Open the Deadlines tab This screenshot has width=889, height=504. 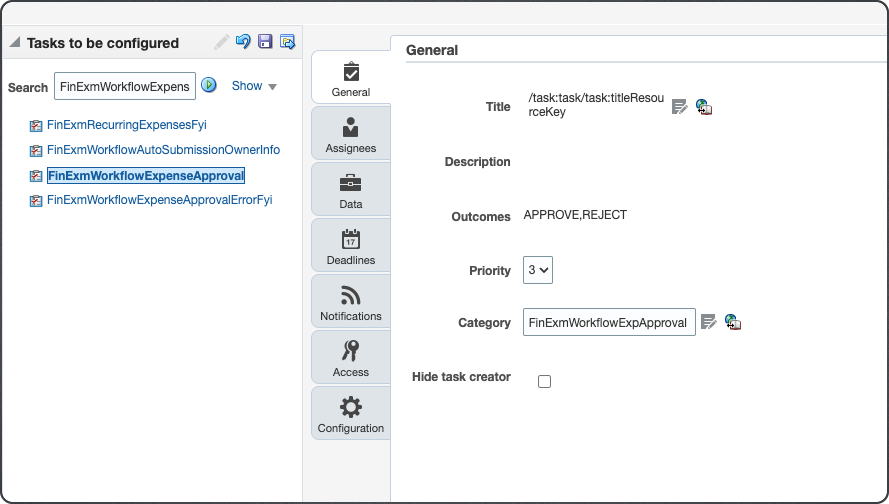(351, 245)
